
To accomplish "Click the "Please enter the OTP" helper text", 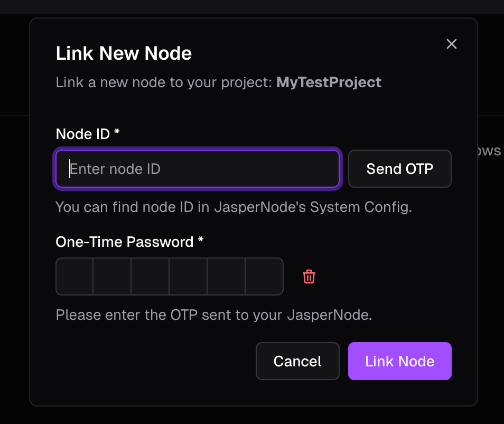I will (214, 315).
